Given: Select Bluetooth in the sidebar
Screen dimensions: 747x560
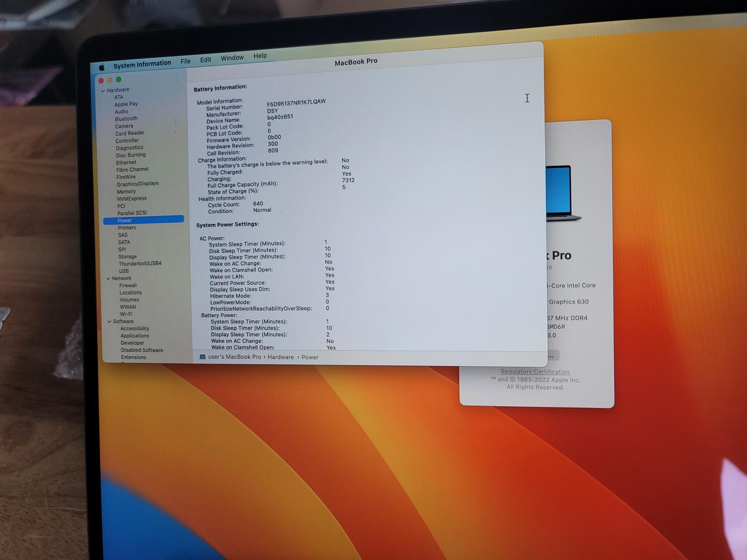Looking at the screenshot, I should pyautogui.click(x=126, y=119).
